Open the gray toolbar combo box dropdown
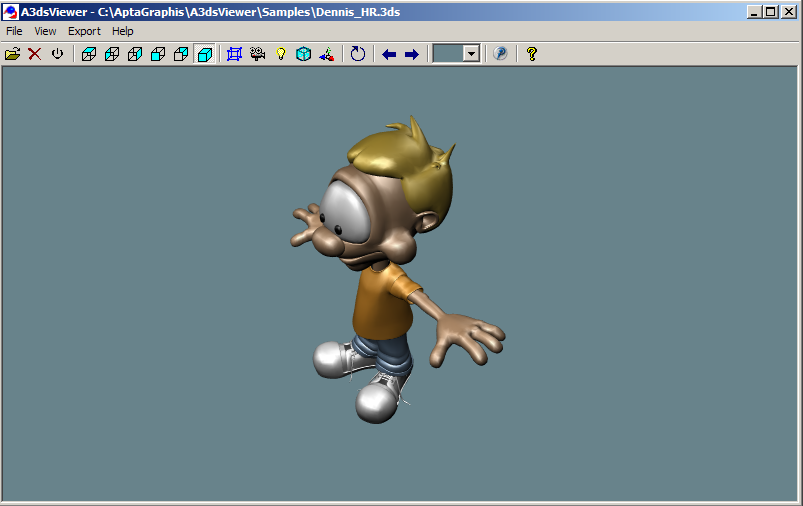The image size is (803, 506). click(x=471, y=54)
